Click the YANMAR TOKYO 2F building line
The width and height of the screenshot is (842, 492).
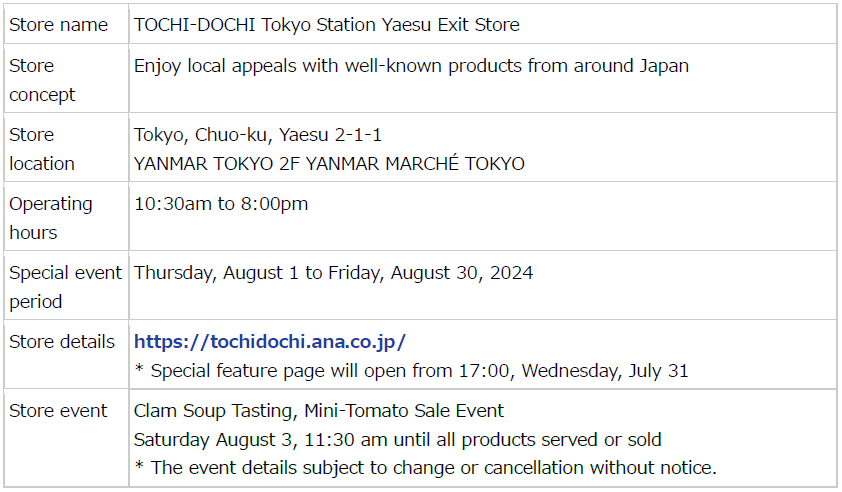click(x=329, y=163)
